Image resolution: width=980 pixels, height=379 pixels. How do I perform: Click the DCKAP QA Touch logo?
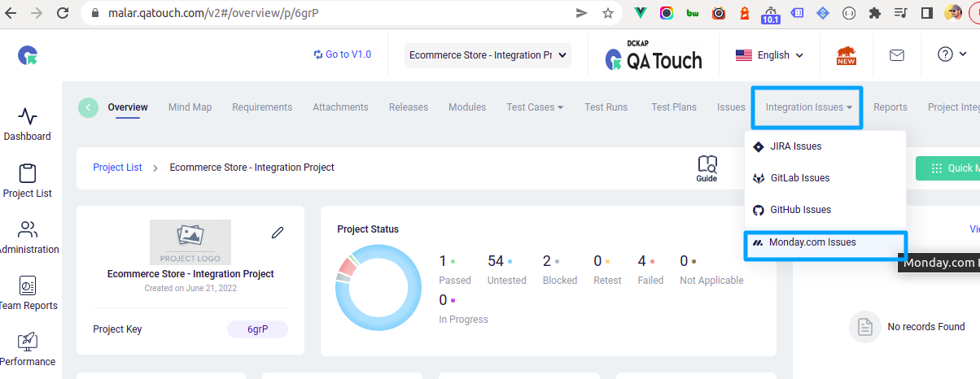[x=654, y=55]
